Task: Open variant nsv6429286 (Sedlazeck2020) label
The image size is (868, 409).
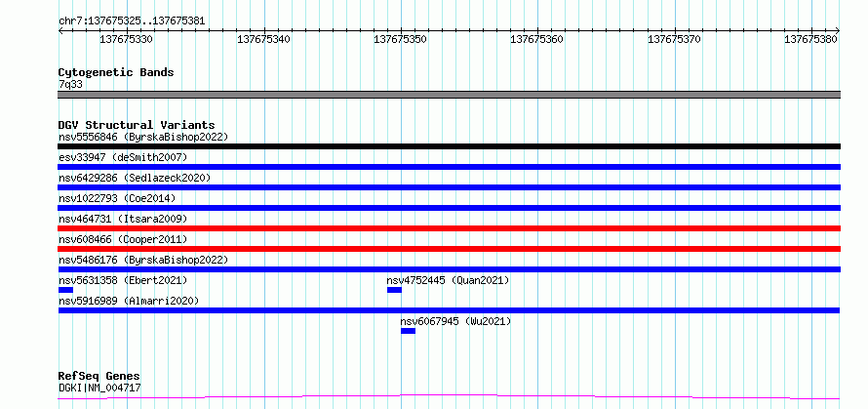Action: 135,178
